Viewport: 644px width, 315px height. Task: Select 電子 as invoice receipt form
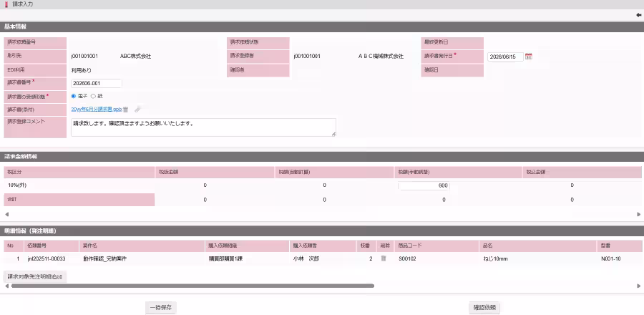(74, 96)
